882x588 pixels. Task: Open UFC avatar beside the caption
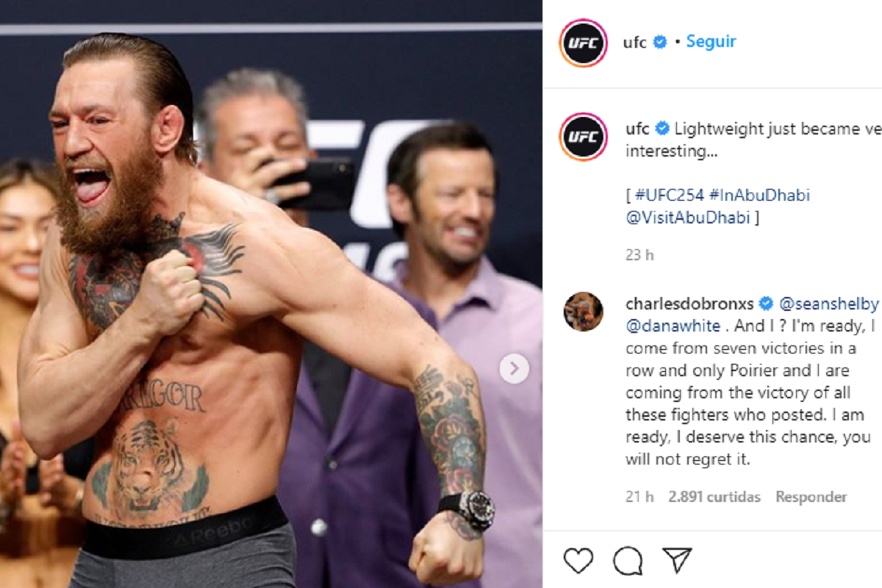click(583, 137)
